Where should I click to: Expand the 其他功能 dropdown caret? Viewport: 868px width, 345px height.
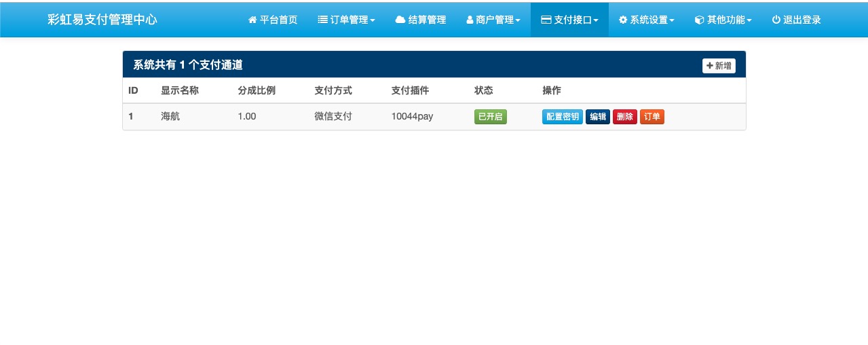(749, 21)
